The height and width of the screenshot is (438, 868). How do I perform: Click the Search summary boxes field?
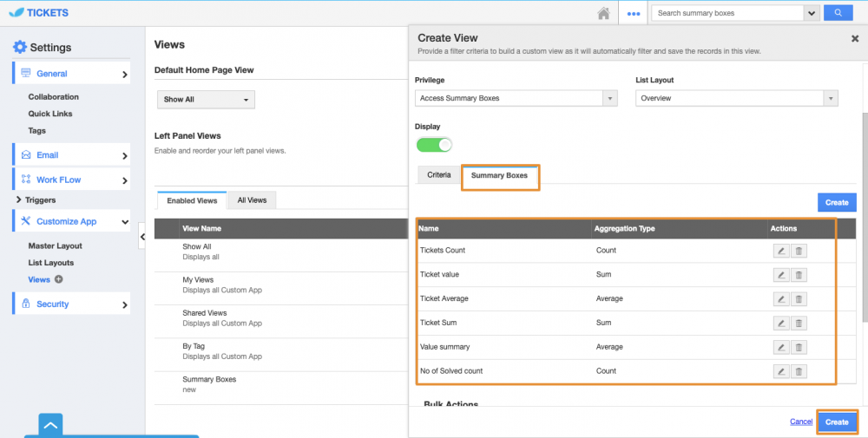click(x=727, y=13)
